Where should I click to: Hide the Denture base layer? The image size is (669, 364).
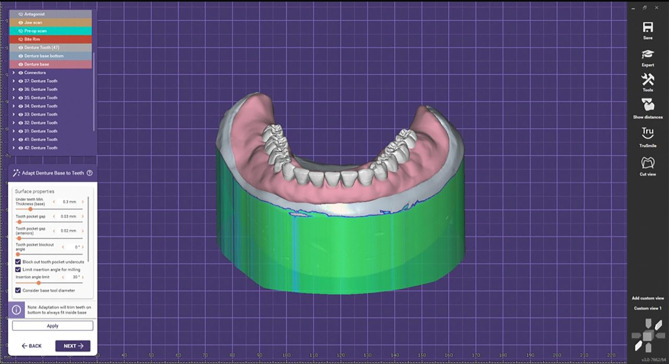20,64
